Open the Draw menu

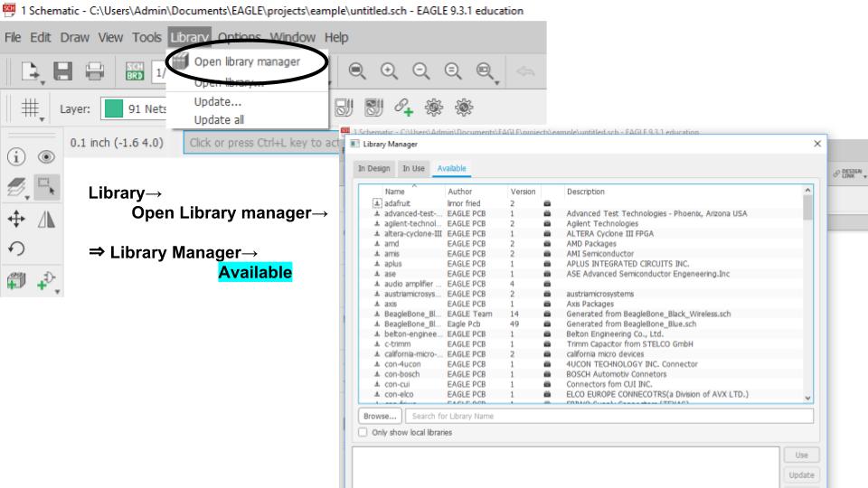click(x=75, y=38)
